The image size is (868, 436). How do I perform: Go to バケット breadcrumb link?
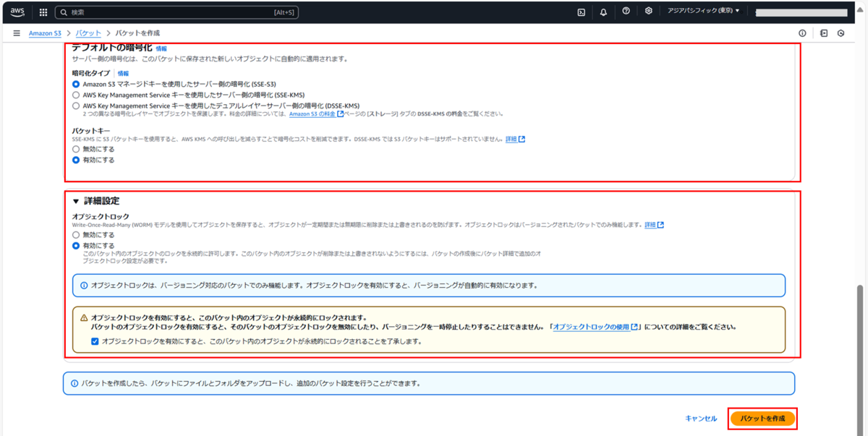[88, 33]
